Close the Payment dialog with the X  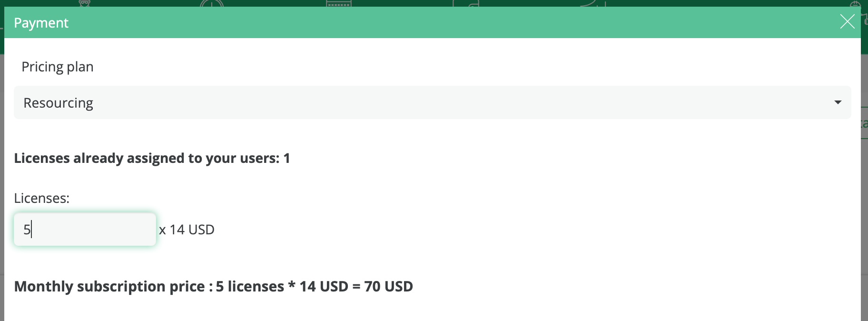point(847,21)
